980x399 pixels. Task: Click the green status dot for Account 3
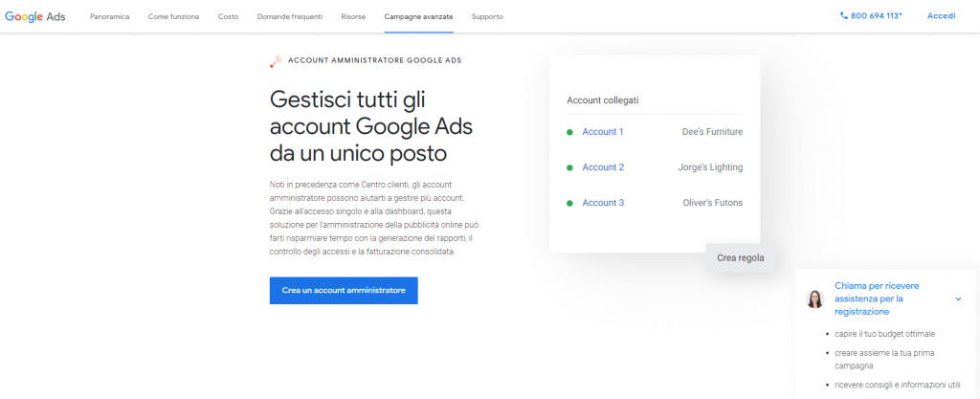(569, 204)
